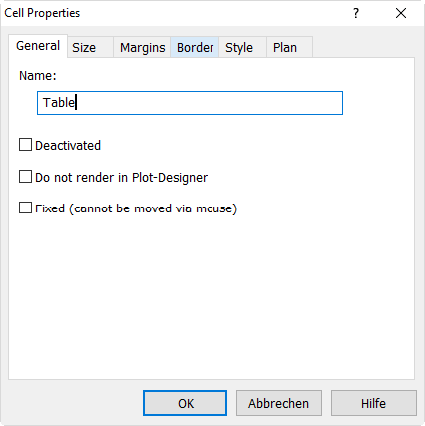Click the Do not render label text
This screenshot has height=426, width=425.
tap(121, 178)
